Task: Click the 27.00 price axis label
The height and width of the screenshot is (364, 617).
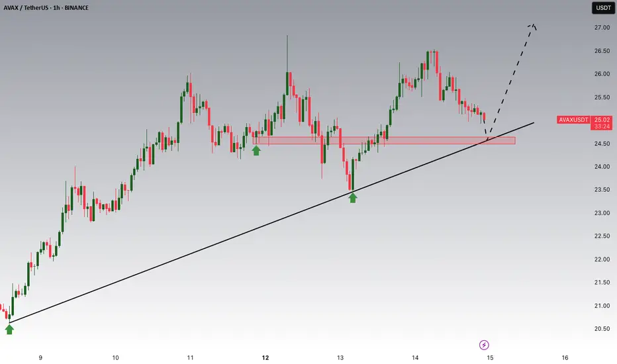Action: [x=602, y=28]
